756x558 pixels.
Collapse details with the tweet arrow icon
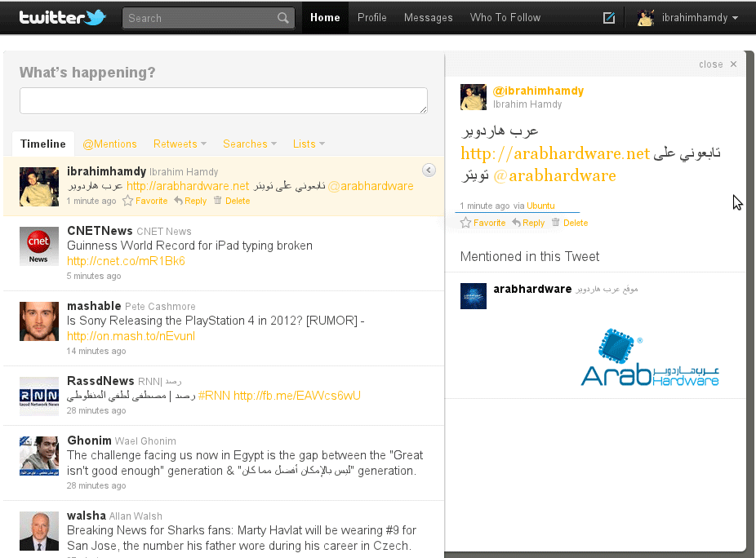[x=429, y=170]
